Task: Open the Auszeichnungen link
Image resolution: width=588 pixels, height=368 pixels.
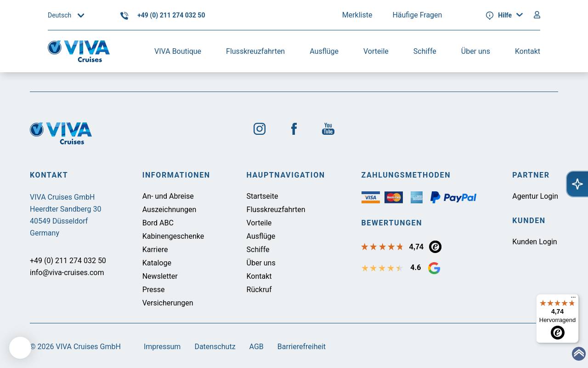Action: point(169,210)
